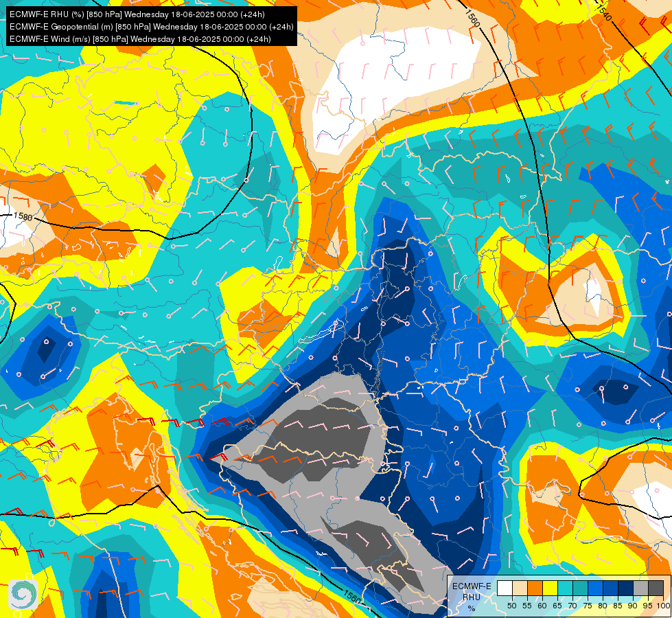The height and width of the screenshot is (618, 672).
Task: Click the legend value 80
Action: [603, 606]
